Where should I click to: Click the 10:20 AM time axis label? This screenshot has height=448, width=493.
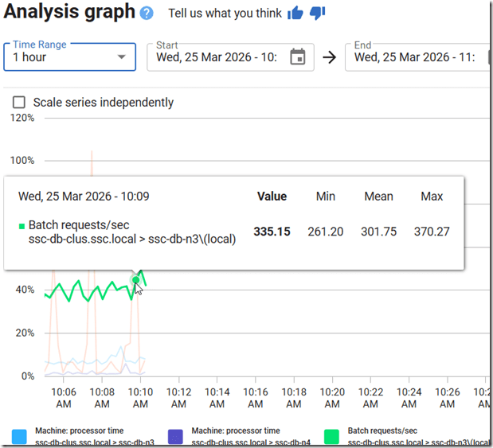[332, 398]
